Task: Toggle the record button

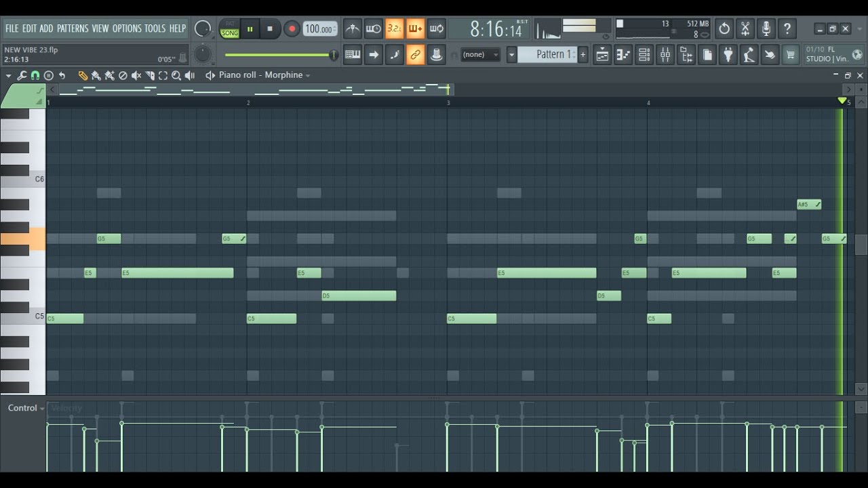Action: click(292, 29)
